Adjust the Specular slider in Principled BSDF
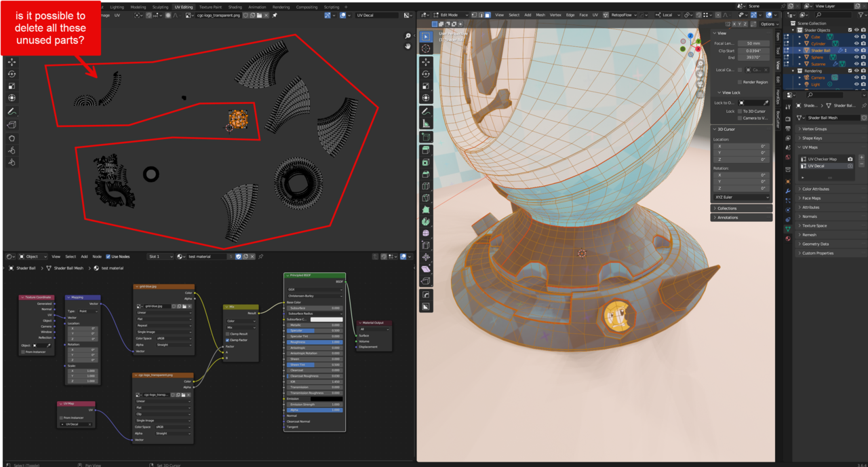 [315, 331]
